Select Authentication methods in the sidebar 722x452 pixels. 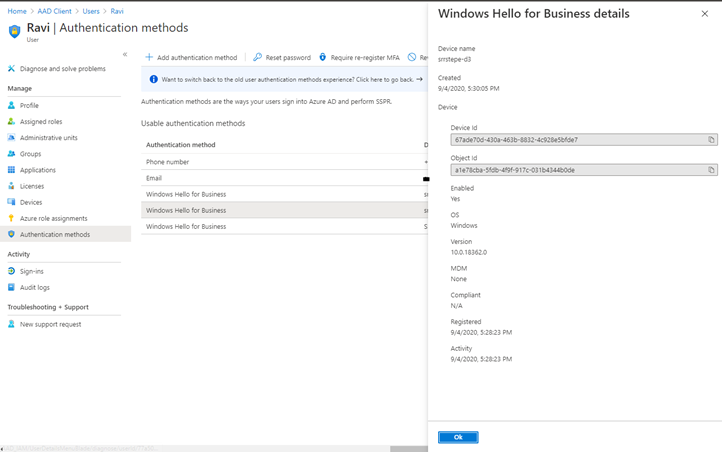(65, 234)
